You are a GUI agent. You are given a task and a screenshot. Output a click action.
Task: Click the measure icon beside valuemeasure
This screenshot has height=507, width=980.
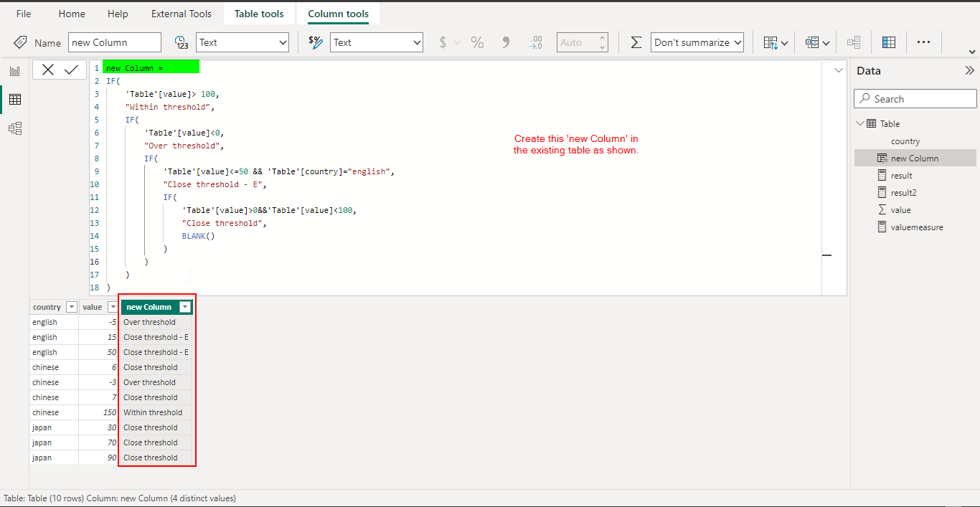coord(882,227)
